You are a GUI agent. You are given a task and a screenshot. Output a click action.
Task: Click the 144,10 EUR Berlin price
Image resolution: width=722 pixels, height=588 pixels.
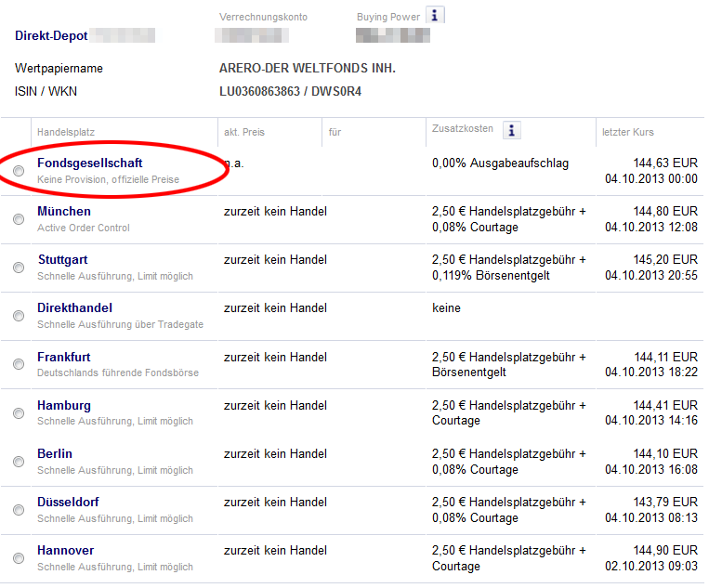[x=665, y=454]
